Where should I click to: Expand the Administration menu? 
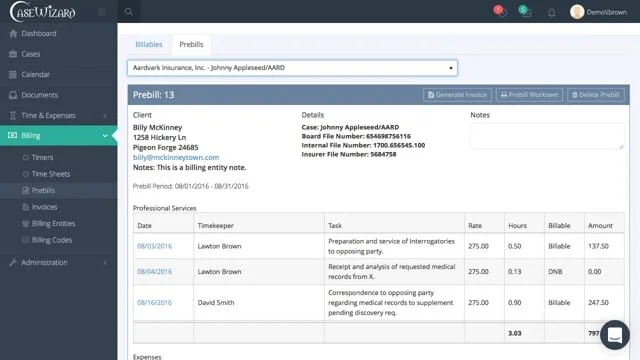58,262
